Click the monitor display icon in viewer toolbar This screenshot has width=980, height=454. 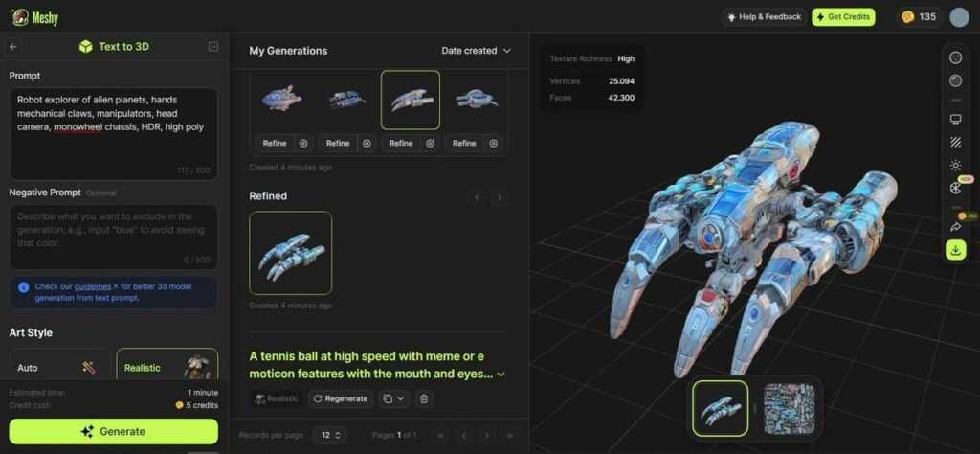[x=955, y=119]
